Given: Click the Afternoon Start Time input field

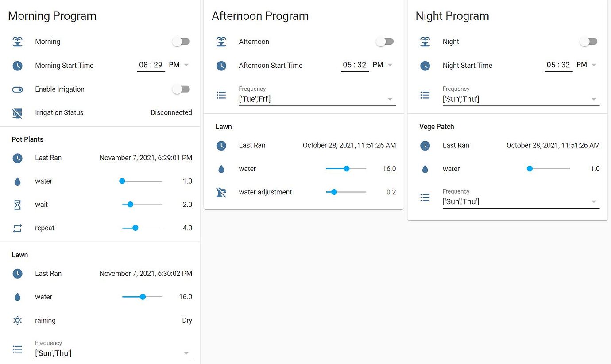Looking at the screenshot, I should coord(354,65).
